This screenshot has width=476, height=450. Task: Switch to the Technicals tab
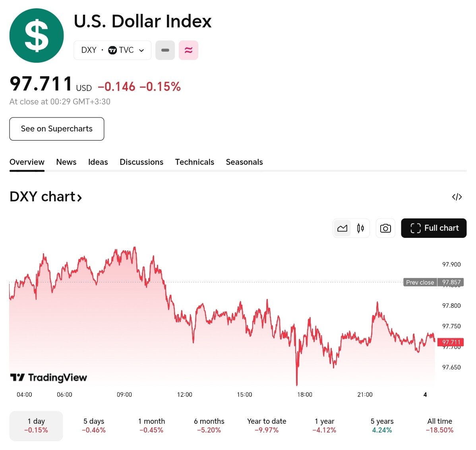pyautogui.click(x=195, y=162)
